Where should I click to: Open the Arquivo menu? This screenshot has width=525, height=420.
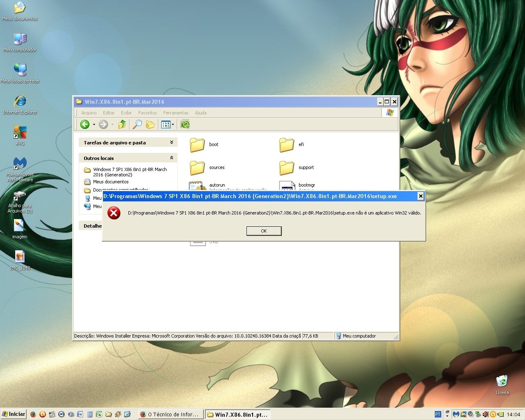(x=89, y=113)
